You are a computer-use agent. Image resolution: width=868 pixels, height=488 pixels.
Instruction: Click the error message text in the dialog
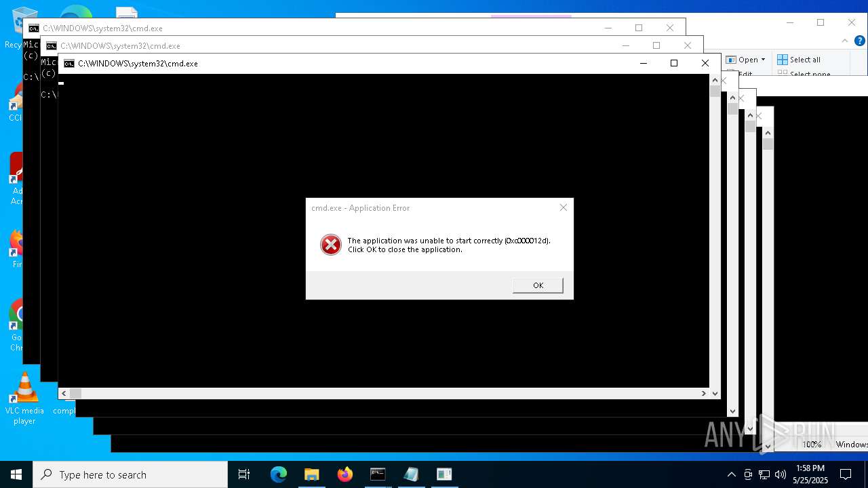click(449, 245)
